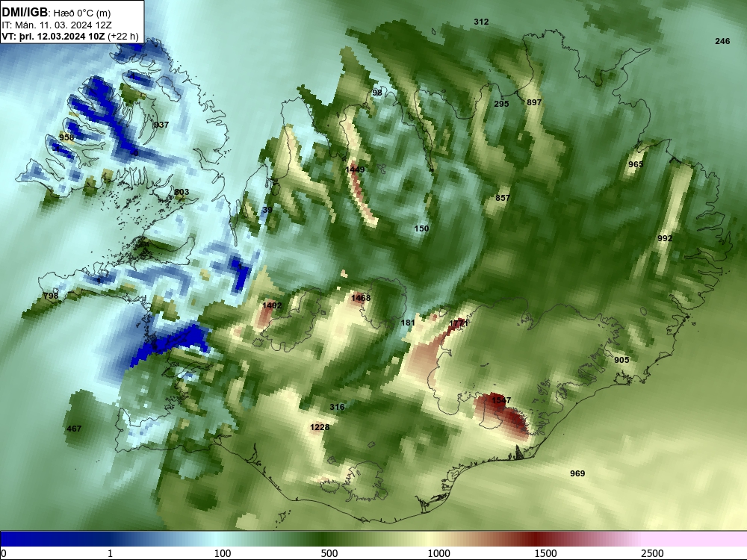Select the initial time line IT: Mán. 11. 03. 2024 12Z
Screen dimensions: 747x560
(57, 25)
